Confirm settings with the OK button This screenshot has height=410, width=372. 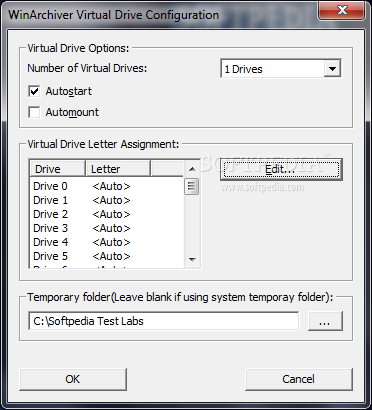73,379
